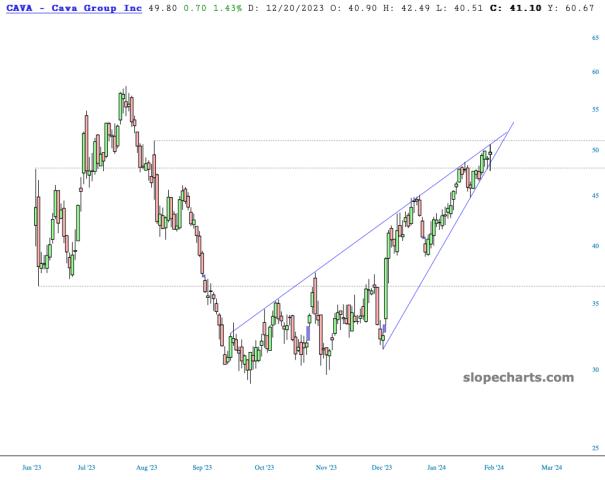The image size is (605, 480).
Task: Click the date readout D: 12/20/2023
Action: pyautogui.click(x=292, y=9)
